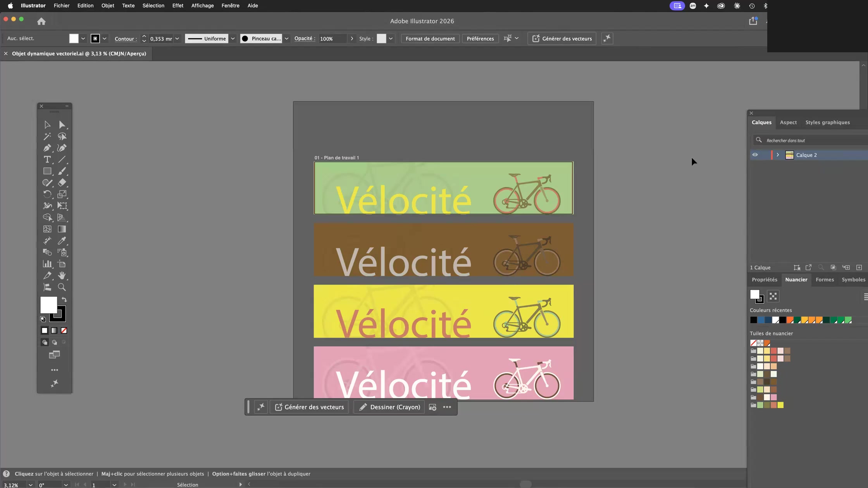The width and height of the screenshot is (868, 488).
Task: Open the rotation angle dropdown at bottom
Action: pyautogui.click(x=66, y=485)
